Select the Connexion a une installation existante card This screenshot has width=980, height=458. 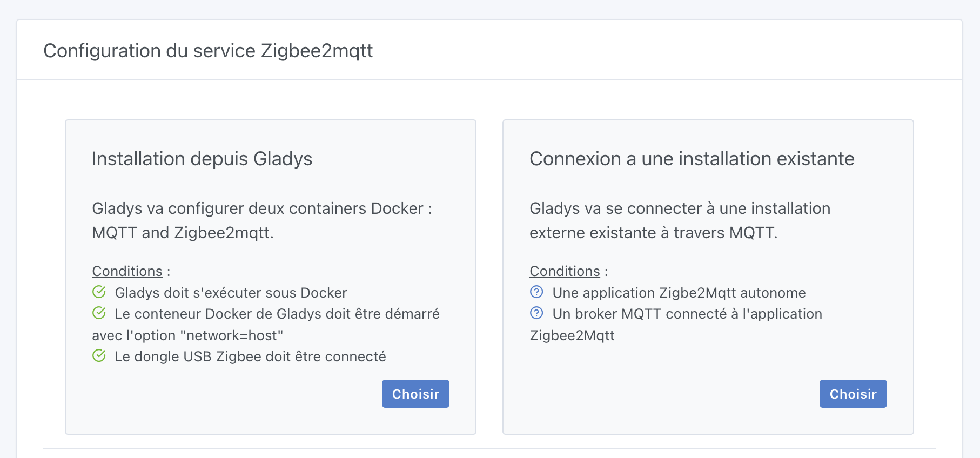tap(708, 275)
